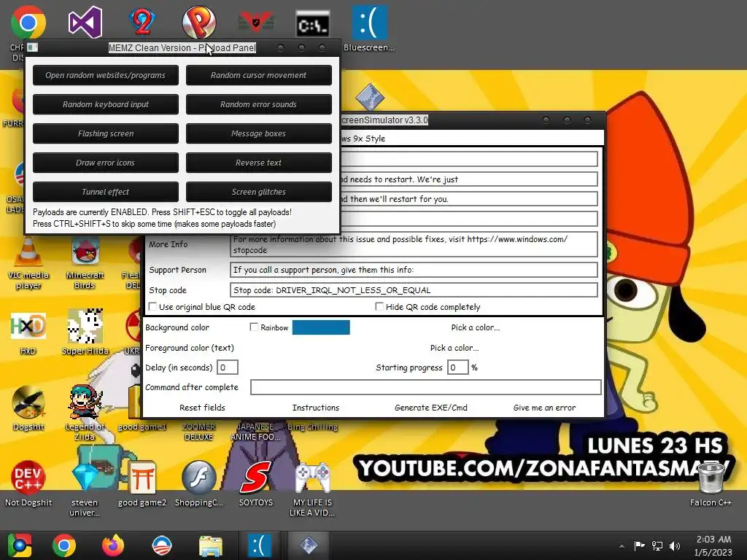747x560 pixels.
Task: Show hidden tray icons arrow
Action: (622, 546)
